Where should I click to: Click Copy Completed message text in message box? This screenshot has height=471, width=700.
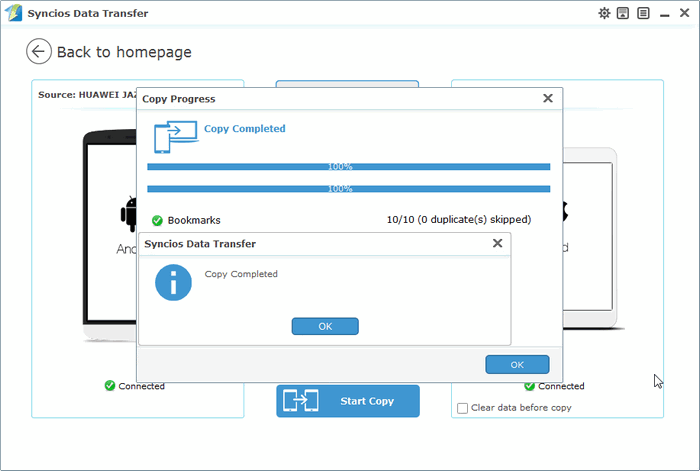[241, 274]
